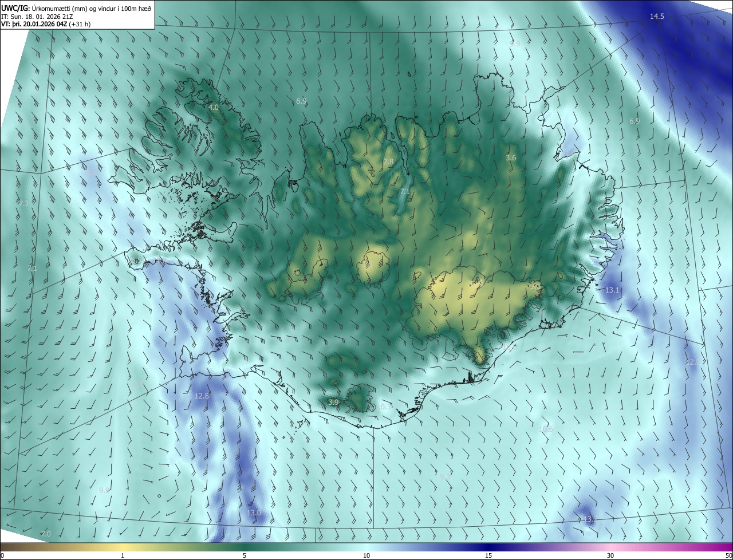Click the 10.3 value on the south coast
This screenshot has width=733, height=560.
384,407
